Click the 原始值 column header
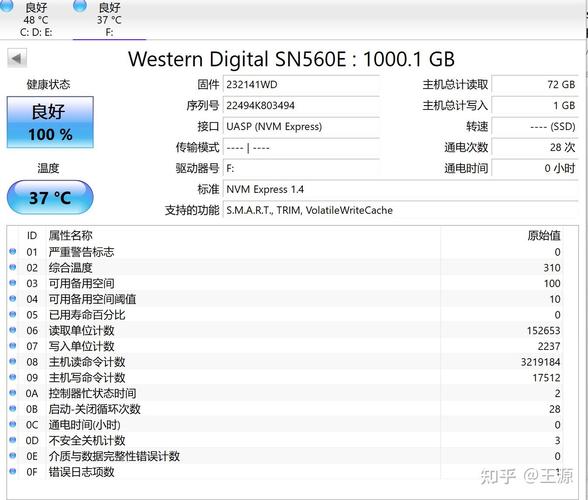The image size is (588, 500). pos(544,236)
